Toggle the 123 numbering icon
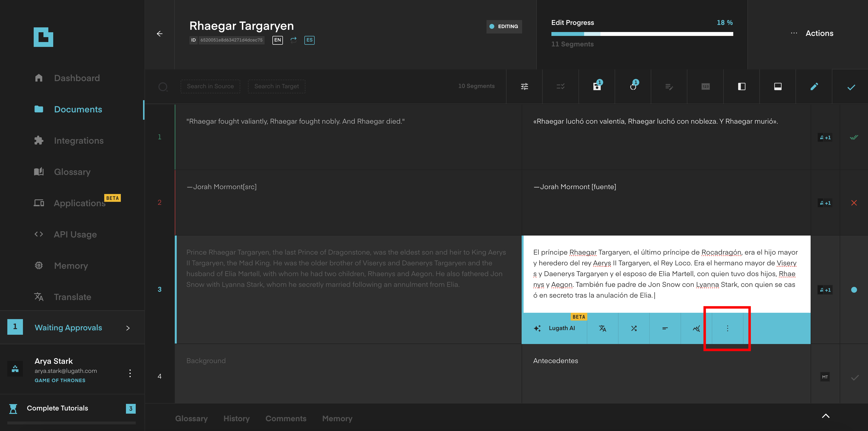 pos(705,87)
